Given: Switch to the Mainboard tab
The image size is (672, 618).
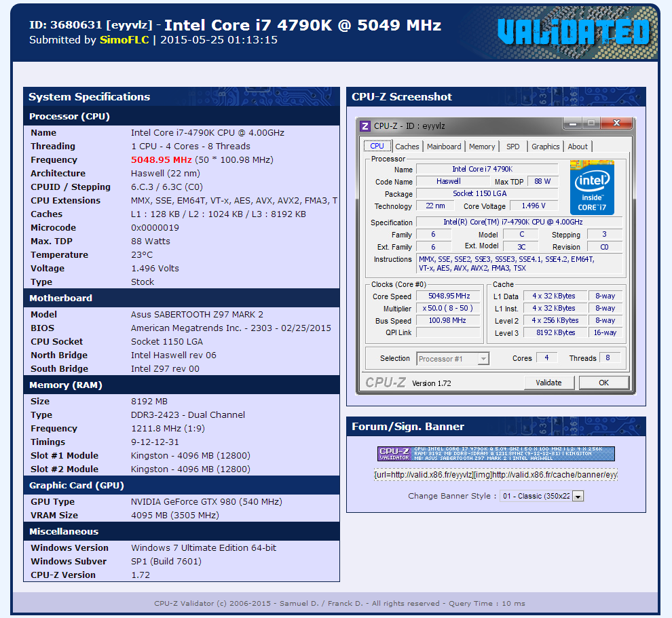Looking at the screenshot, I should pos(444,147).
